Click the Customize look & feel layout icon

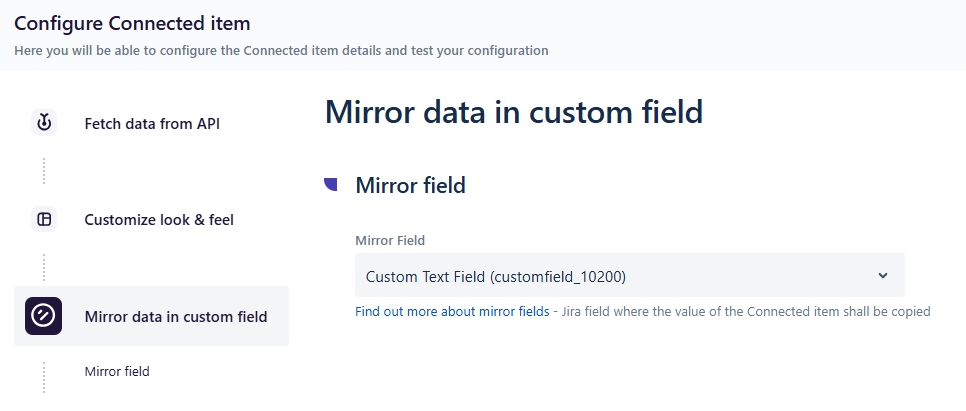[44, 220]
